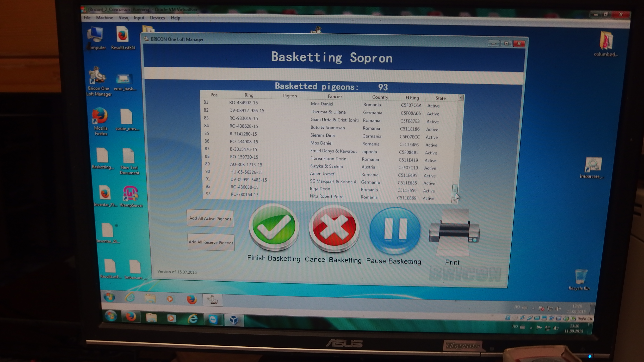644x362 pixels.
Task: Select row with ring RO-434902-15
Action: pyautogui.click(x=329, y=104)
